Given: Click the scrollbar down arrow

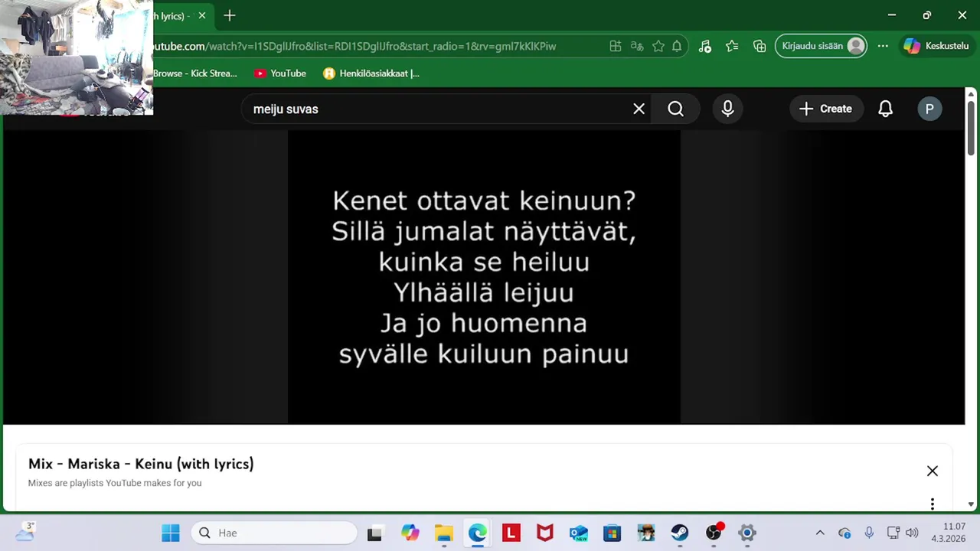Looking at the screenshot, I should 971,504.
